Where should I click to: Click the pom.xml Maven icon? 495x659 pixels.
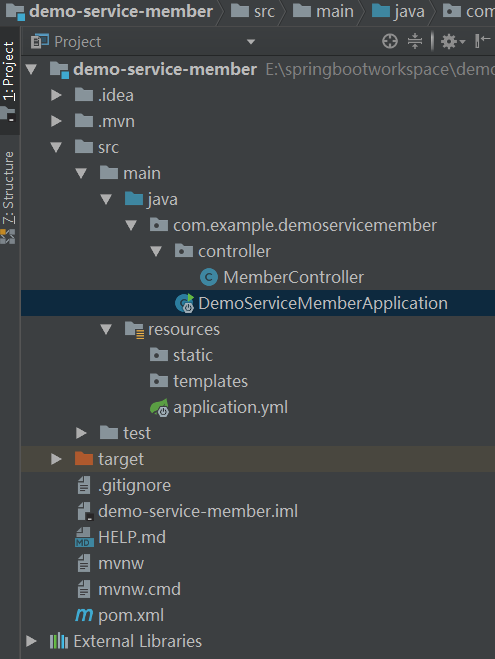[x=84, y=615]
